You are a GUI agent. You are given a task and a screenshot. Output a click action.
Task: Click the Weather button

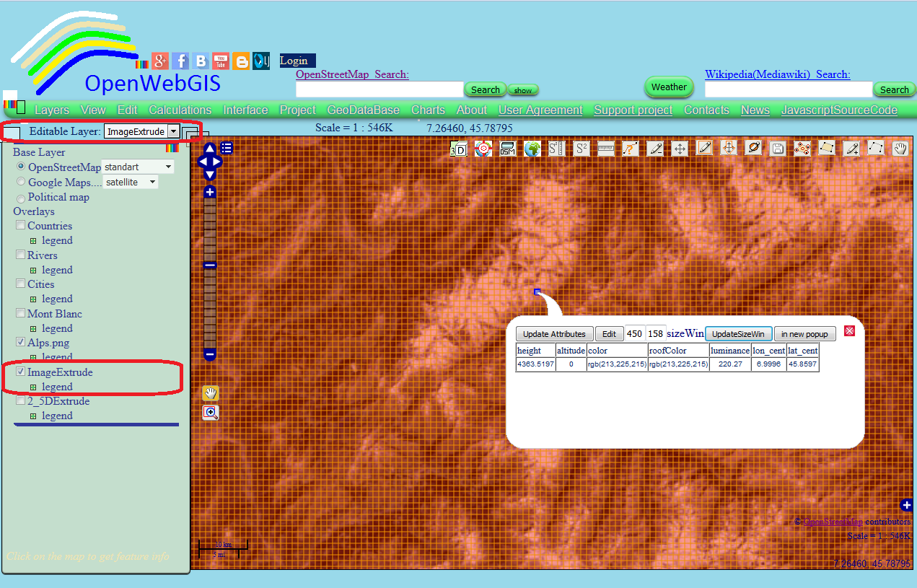coord(669,87)
